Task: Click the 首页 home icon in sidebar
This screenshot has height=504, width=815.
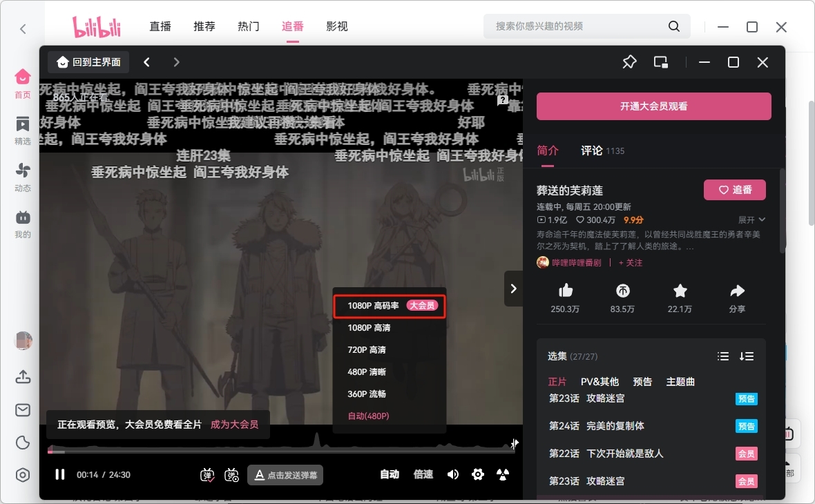Action: (x=22, y=77)
